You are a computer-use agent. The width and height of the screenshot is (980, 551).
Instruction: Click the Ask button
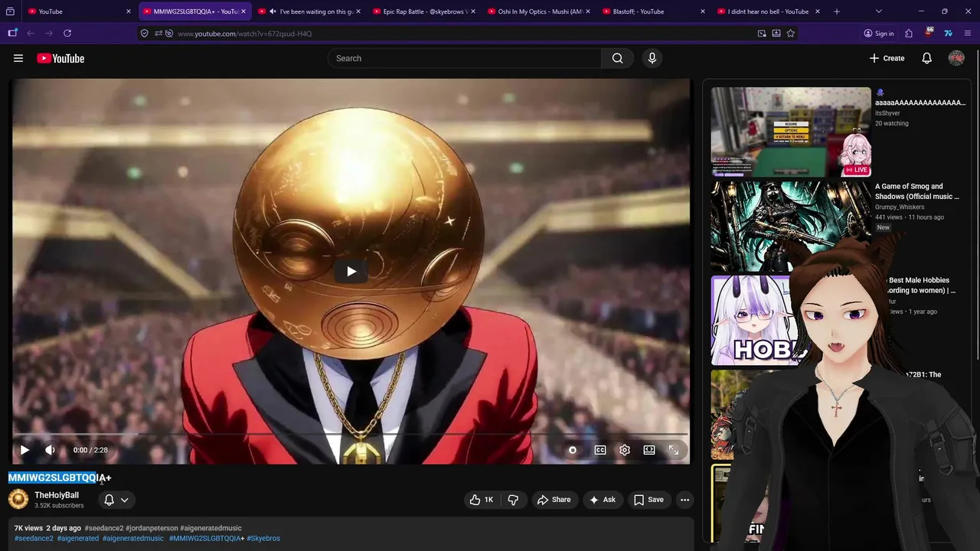tap(602, 500)
